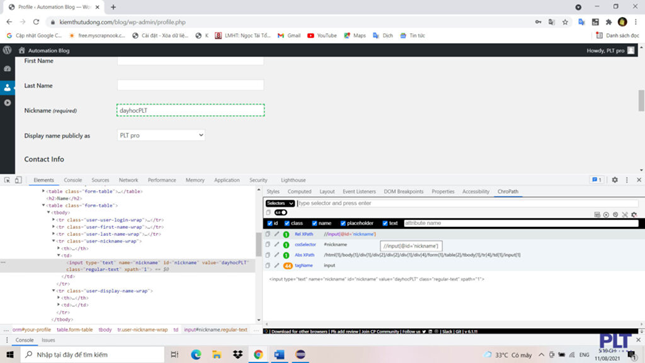Click the collapse menu icon in WordPress sidebar

point(7,102)
